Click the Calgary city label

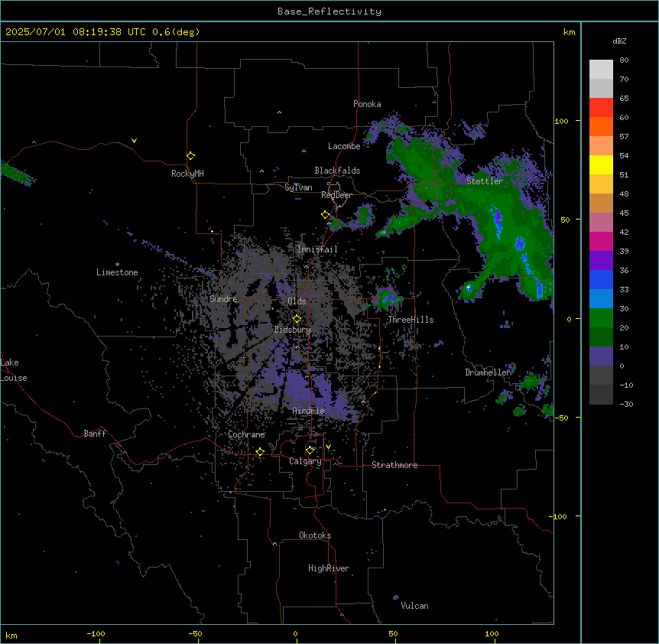point(305,461)
